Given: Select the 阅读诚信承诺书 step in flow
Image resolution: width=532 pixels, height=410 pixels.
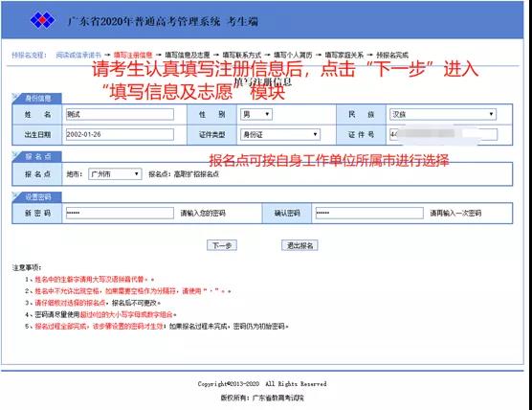Looking at the screenshot, I should [x=78, y=55].
